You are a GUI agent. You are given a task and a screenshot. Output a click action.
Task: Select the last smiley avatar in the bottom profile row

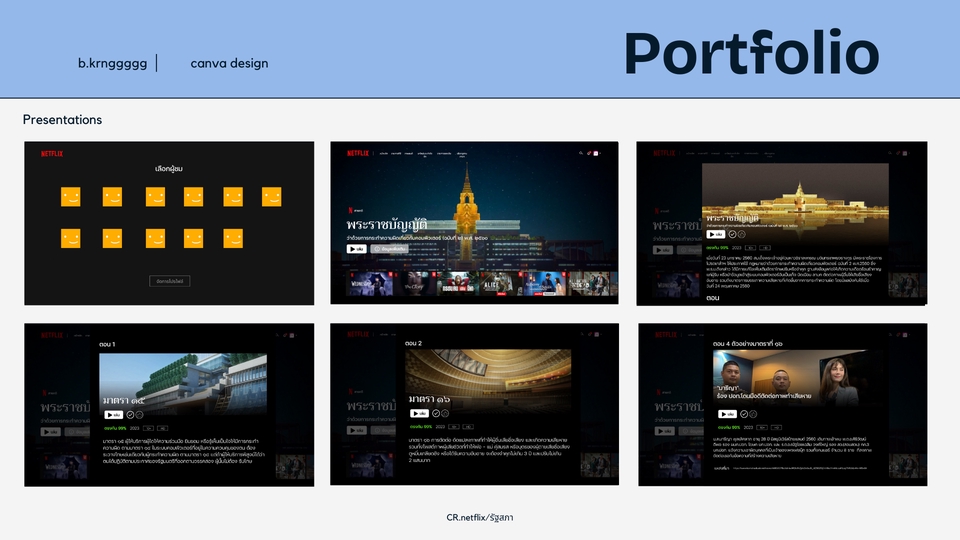pos(233,238)
